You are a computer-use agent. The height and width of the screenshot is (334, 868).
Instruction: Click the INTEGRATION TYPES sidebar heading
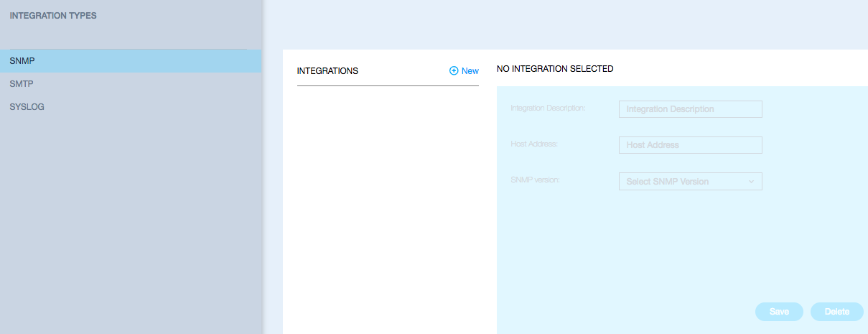click(x=53, y=15)
